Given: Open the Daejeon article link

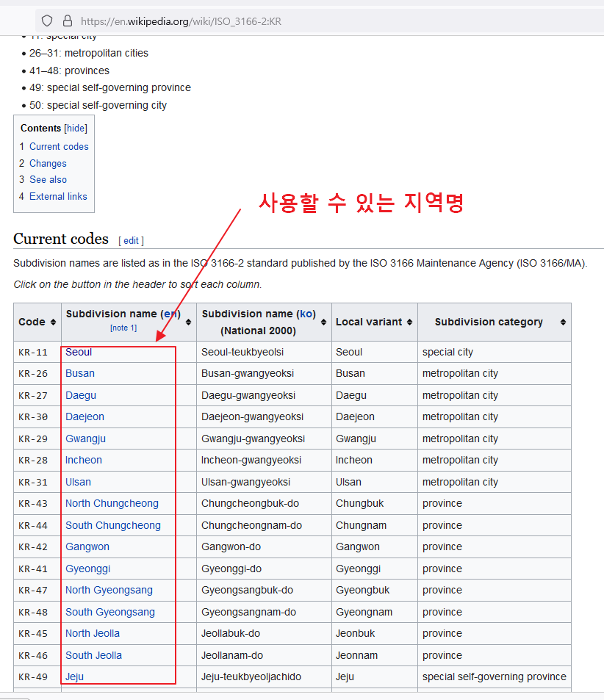Looking at the screenshot, I should tap(85, 416).
